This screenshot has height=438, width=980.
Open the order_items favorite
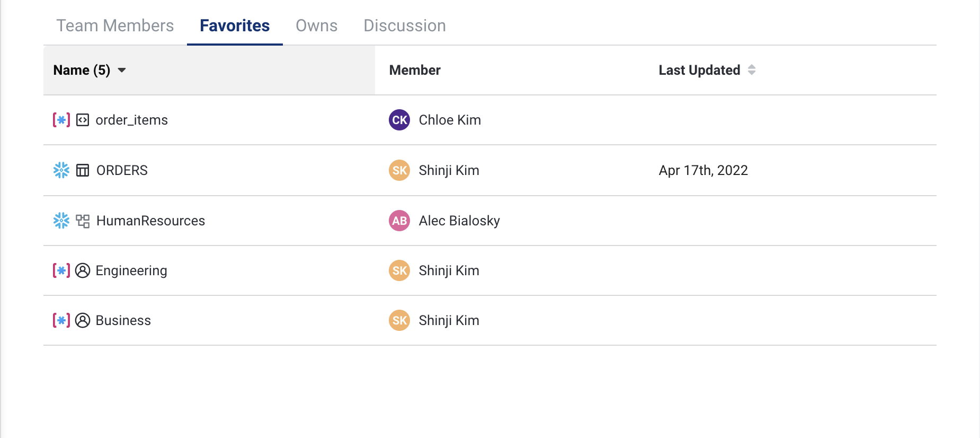coord(131,120)
